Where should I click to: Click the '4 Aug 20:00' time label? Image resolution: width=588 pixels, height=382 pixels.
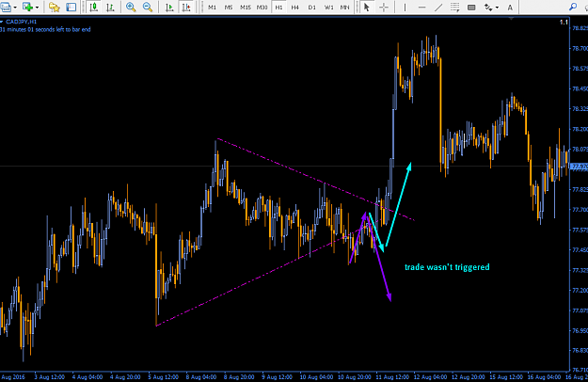coord(126,376)
